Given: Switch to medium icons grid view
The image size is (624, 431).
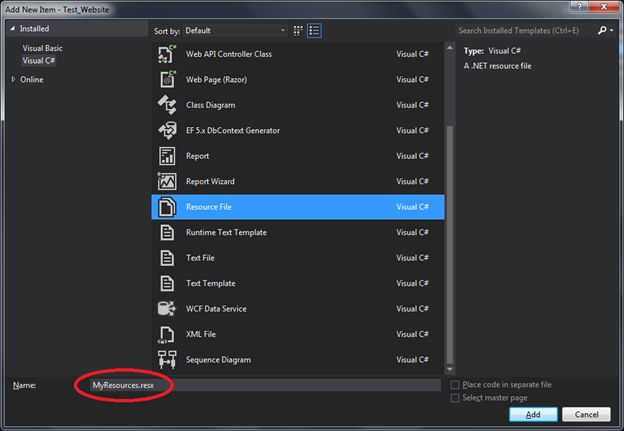Looking at the screenshot, I should pos(298,31).
